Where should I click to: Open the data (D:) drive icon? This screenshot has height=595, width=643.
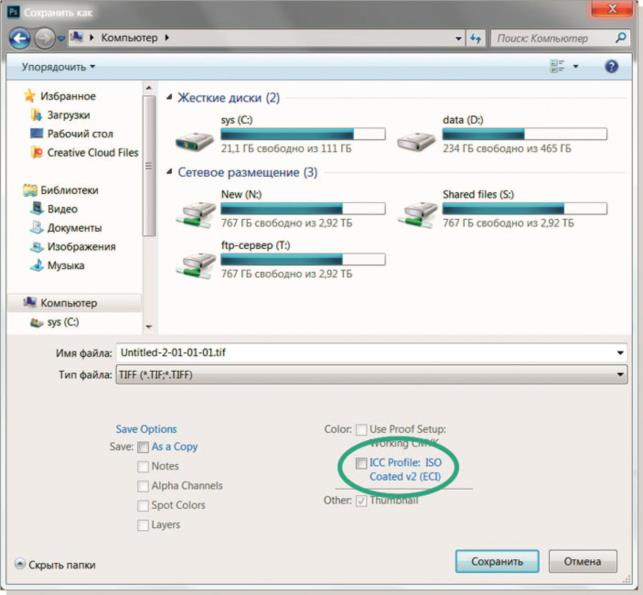tap(415, 140)
